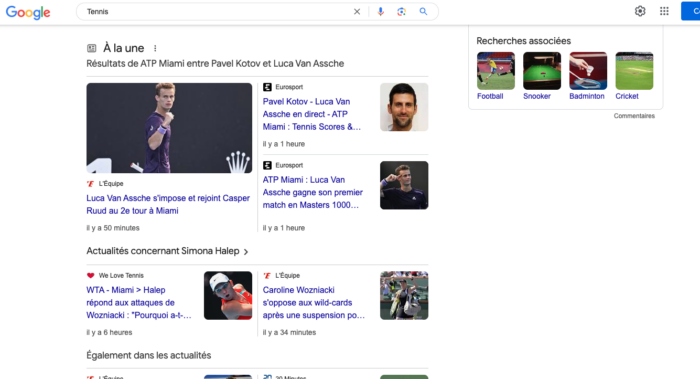This screenshot has width=700, height=379.
Task: Open the Badminton related search link
Action: pyautogui.click(x=587, y=96)
